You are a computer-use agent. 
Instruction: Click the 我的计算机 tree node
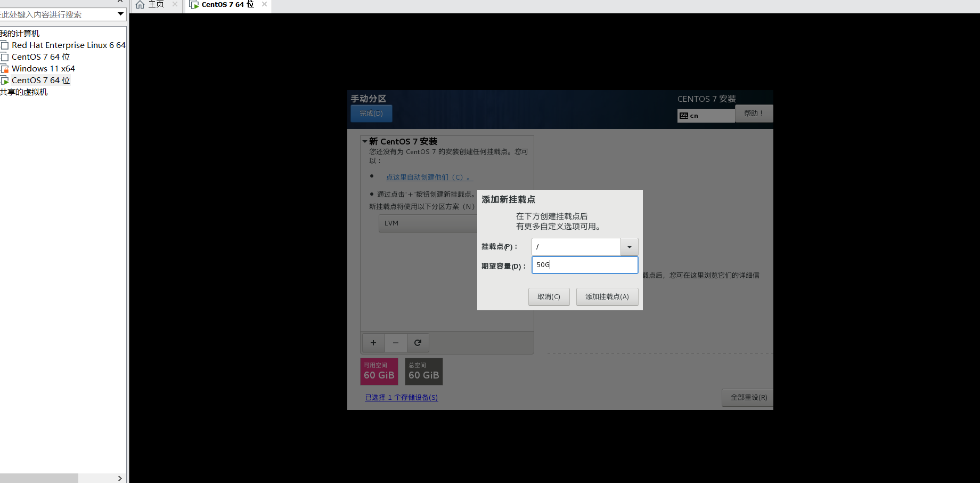pos(20,34)
